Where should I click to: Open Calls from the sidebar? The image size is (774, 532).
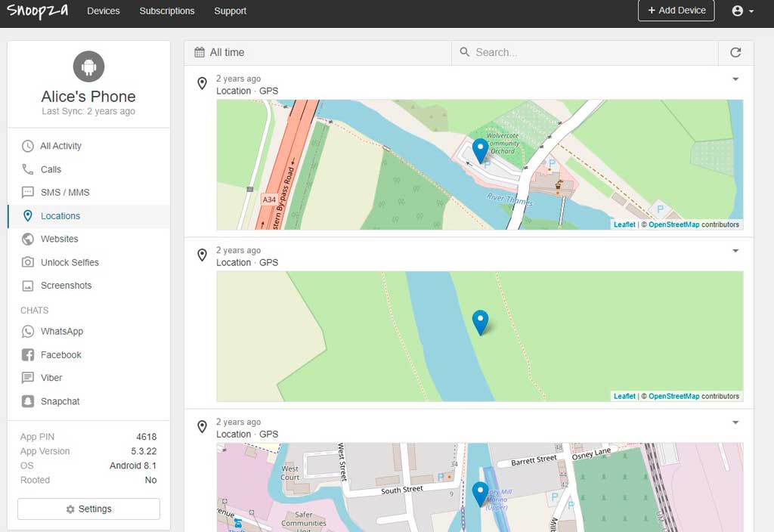[51, 169]
